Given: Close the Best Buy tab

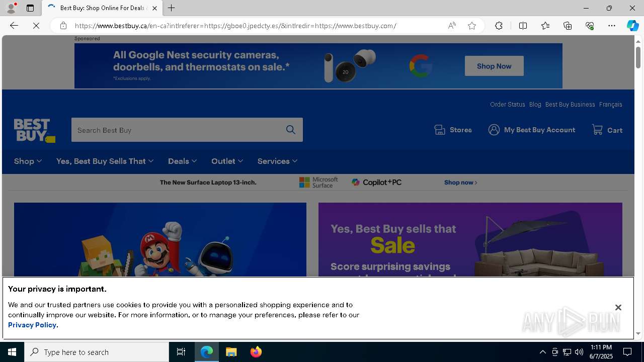Looking at the screenshot, I should [x=154, y=8].
